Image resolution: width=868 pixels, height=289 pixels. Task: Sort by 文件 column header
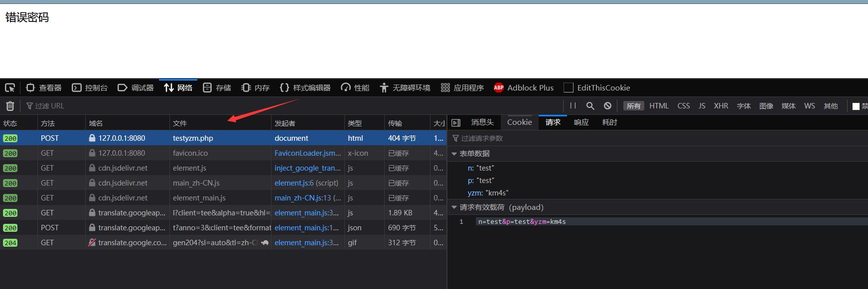click(x=221, y=123)
